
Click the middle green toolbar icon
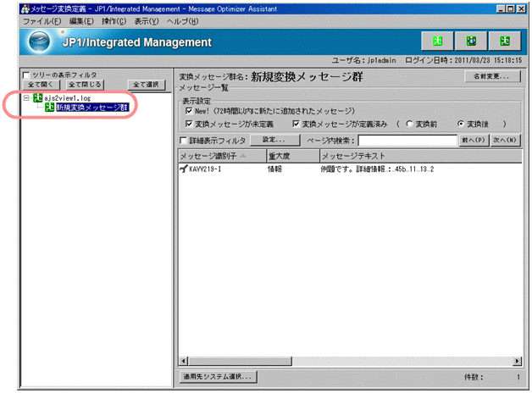(470, 42)
